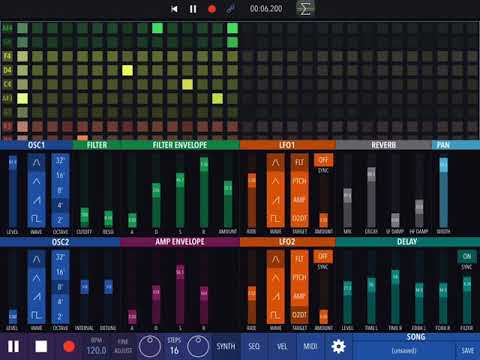
Task: Set OSC2 octave to 4'
Action: point(60,302)
